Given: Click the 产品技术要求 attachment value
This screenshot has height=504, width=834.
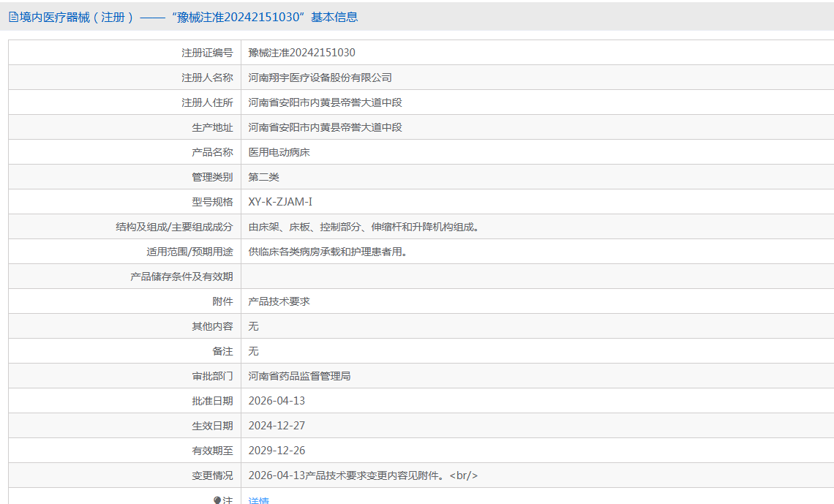Looking at the screenshot, I should [279, 301].
